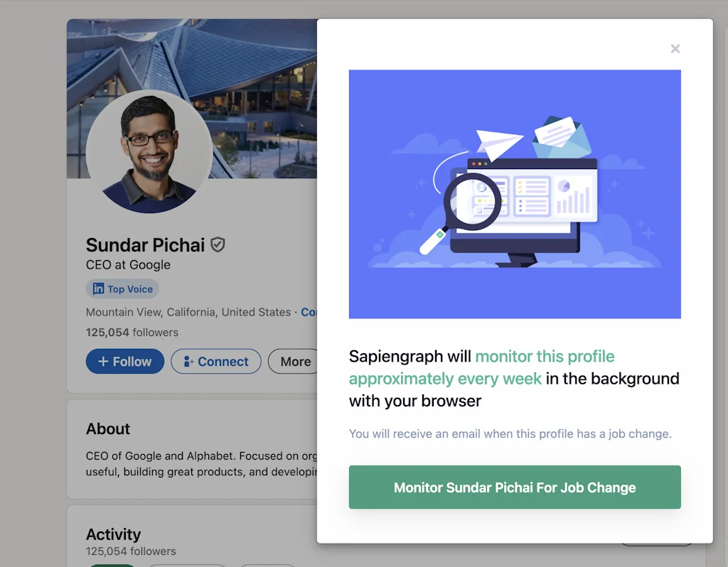The height and width of the screenshot is (567, 728).
Task: Click the computer monitor stand in the illustration
Action: (516, 260)
